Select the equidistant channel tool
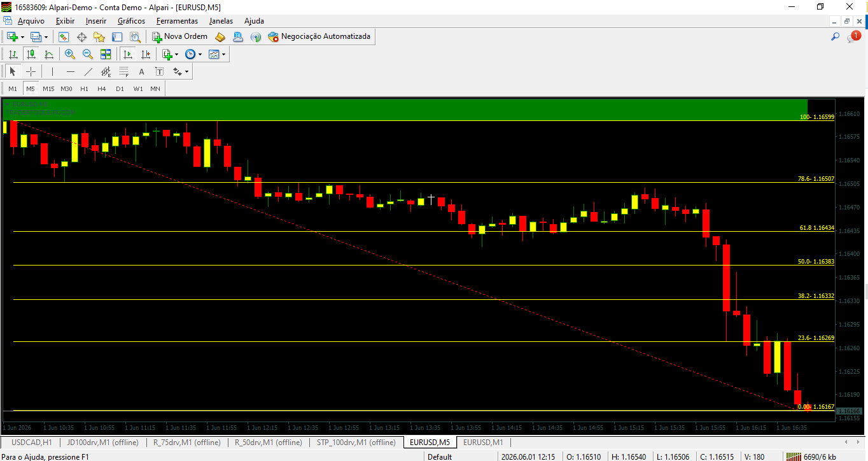The width and height of the screenshot is (868, 461). tap(106, 71)
